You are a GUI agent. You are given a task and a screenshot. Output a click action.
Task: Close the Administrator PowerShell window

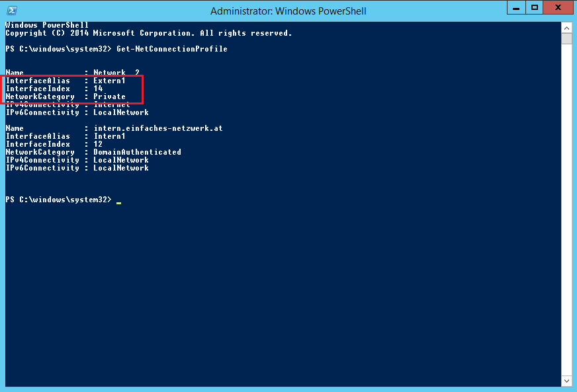[558, 7]
